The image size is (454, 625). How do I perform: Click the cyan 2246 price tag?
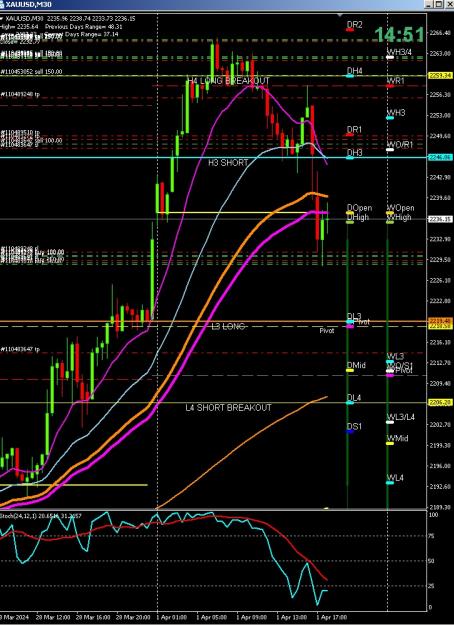pyautogui.click(x=440, y=157)
